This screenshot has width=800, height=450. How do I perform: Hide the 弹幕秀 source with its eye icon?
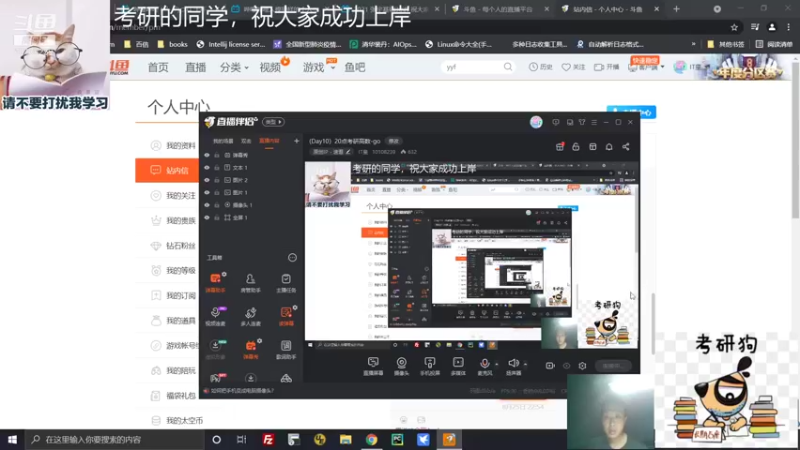207,155
